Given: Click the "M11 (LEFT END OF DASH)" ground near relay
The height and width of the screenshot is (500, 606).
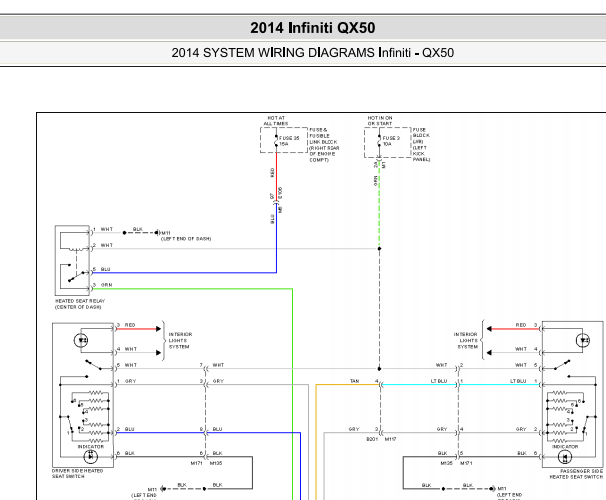Looking at the screenshot, I should coord(186,236).
